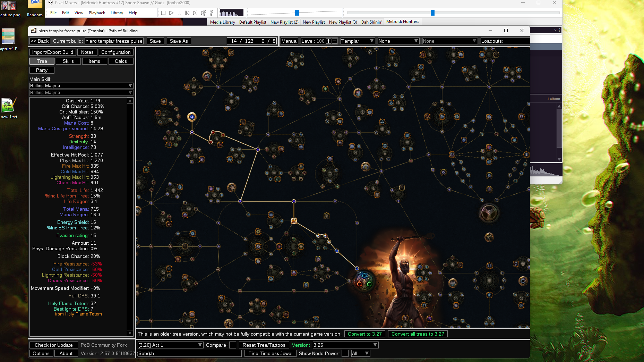Click the foobar2000 seek bar handle

(x=432, y=13)
